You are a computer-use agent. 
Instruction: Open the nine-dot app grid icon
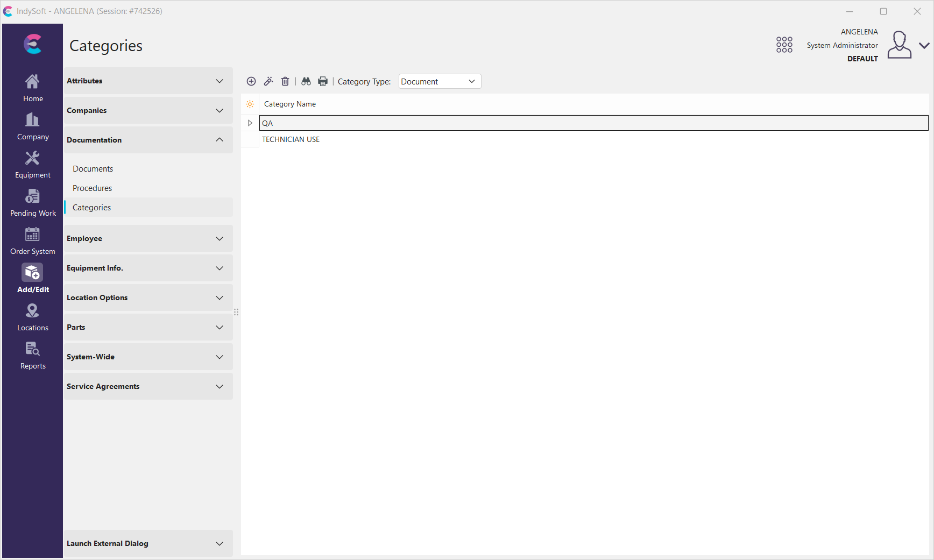click(x=784, y=45)
